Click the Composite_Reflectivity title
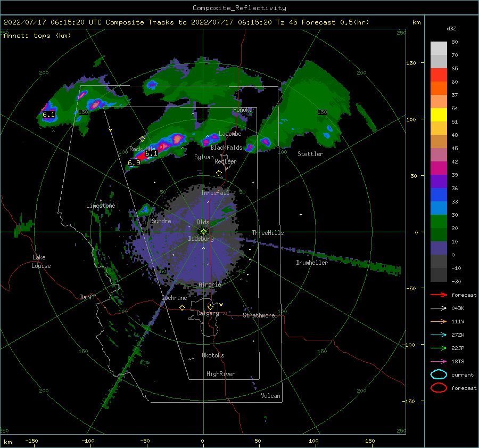The image size is (479, 448). pyautogui.click(x=240, y=8)
